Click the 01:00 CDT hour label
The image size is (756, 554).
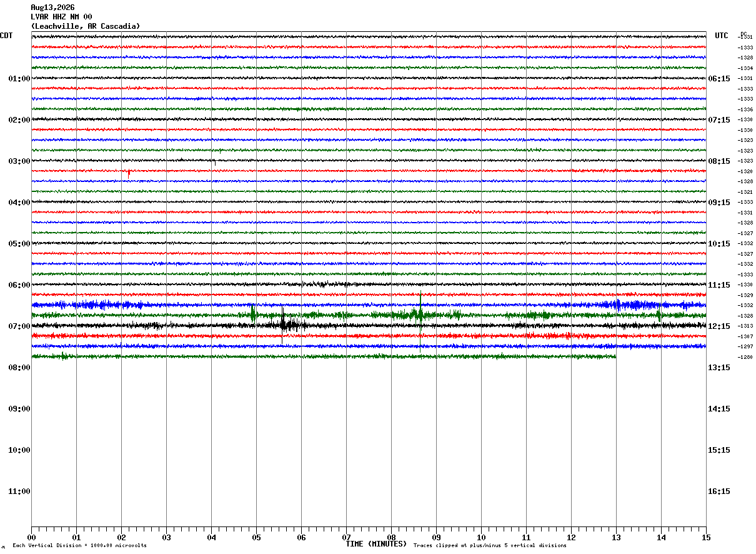(19, 79)
